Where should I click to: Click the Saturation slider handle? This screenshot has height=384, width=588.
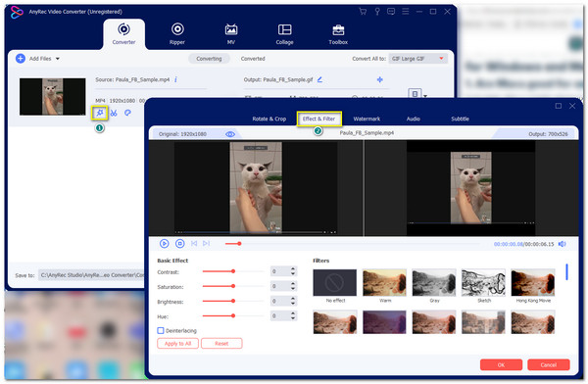point(233,286)
